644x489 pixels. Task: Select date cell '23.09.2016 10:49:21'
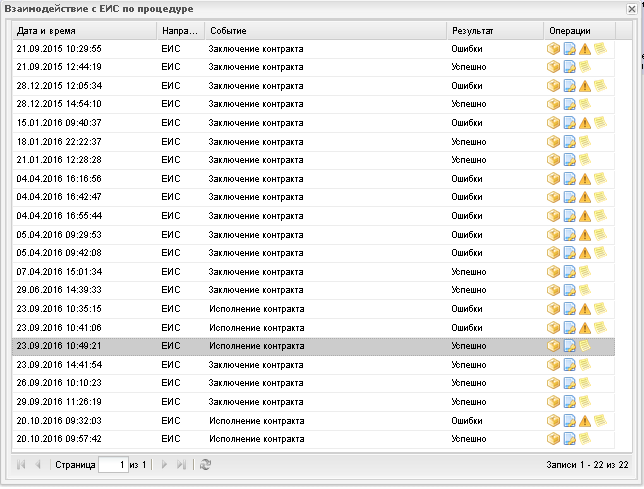[59, 346]
